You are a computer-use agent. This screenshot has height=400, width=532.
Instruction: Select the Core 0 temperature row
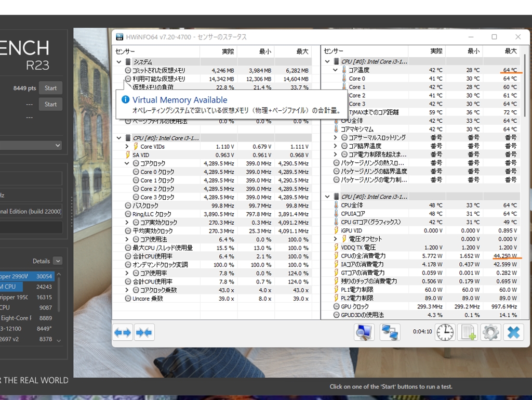coord(421,79)
